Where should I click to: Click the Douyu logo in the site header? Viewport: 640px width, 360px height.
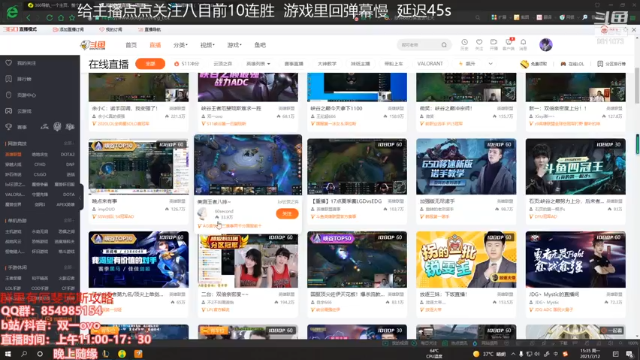coord(93,45)
